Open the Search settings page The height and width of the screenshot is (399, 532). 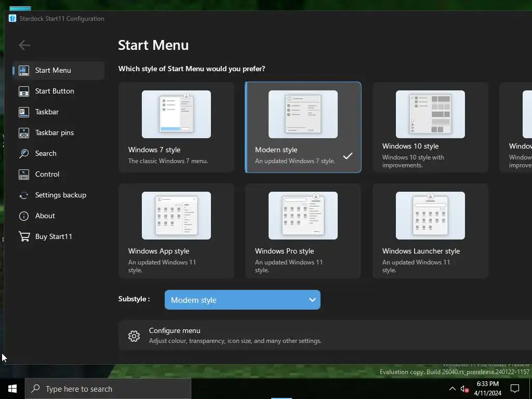coord(58,153)
